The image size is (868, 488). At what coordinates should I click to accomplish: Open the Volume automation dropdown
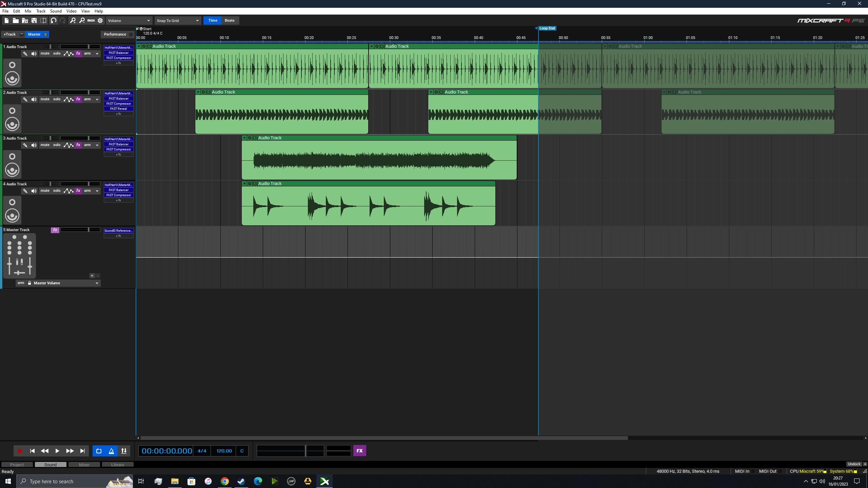(x=129, y=21)
